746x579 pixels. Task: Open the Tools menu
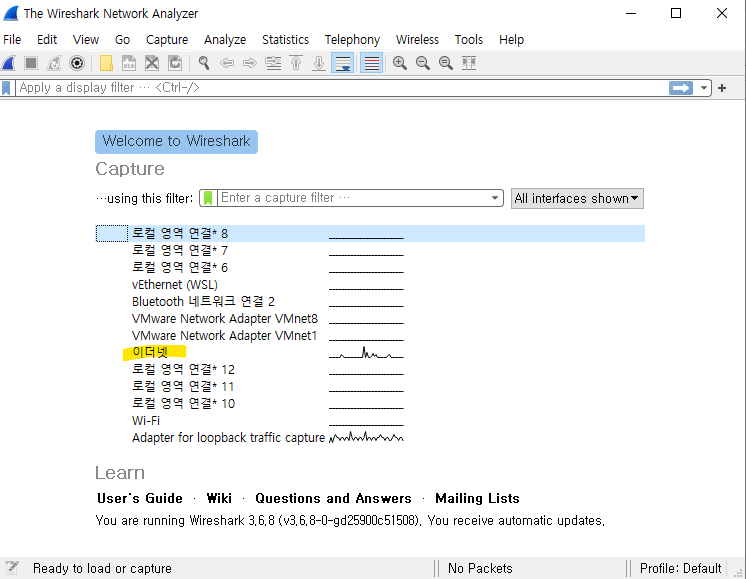tap(469, 39)
